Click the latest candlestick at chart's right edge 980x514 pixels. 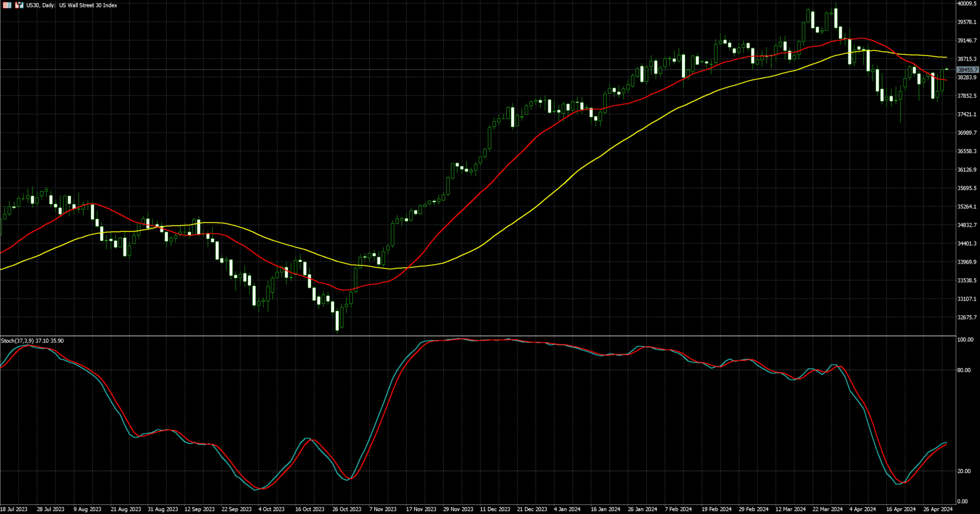point(947,70)
